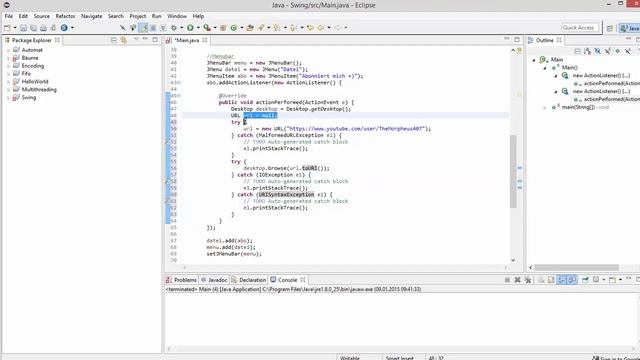640x360 pixels.
Task: Click Pin Console icon
Action: click(585, 280)
